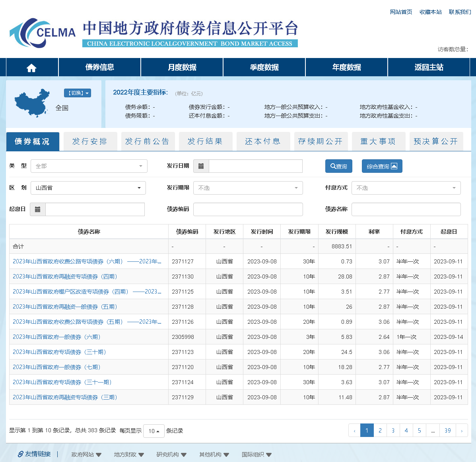Open the 起息日 calendar icon

[38, 209]
